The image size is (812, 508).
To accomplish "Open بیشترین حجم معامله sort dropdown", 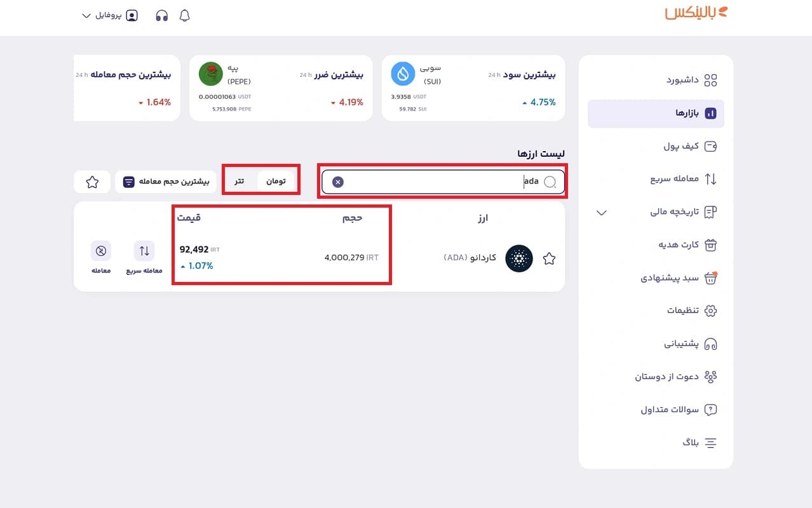I will click(x=166, y=182).
